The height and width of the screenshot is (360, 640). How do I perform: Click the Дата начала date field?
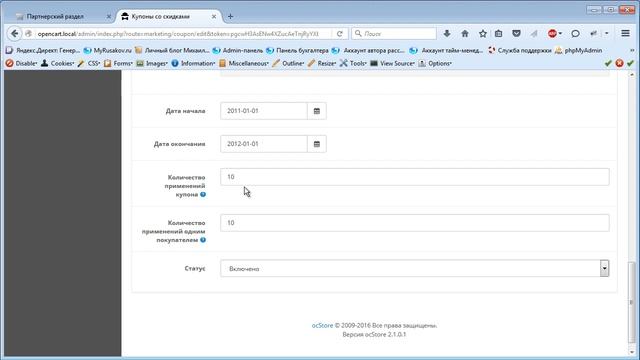coord(264,111)
